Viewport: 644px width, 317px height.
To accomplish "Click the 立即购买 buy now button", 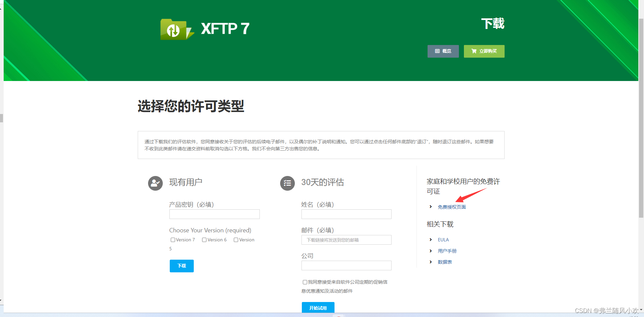I will pyautogui.click(x=484, y=51).
